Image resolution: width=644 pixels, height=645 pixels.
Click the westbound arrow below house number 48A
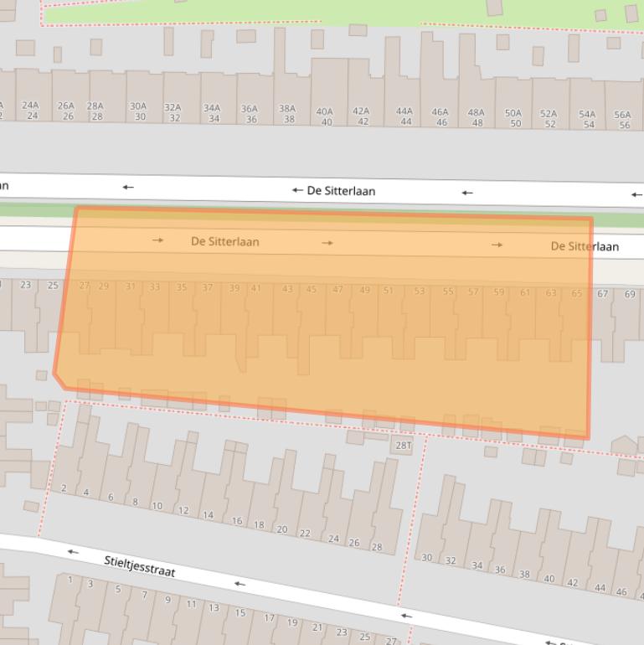467,193
